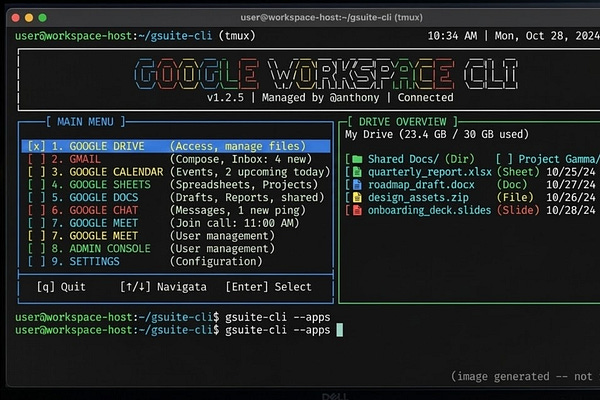The width and height of the screenshot is (600, 400).
Task: Click the Managed by @anthony text
Action: 320,98
